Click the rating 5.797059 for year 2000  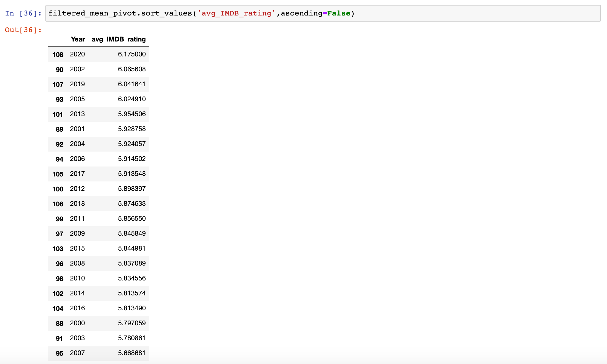(x=132, y=323)
